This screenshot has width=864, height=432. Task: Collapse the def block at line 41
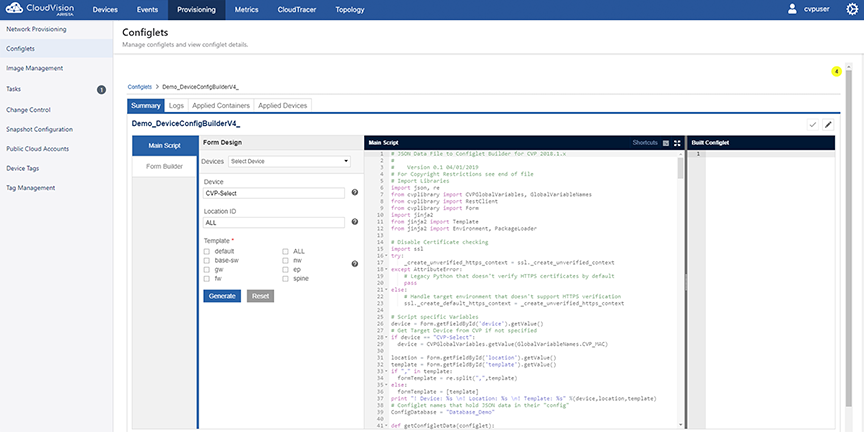[x=386, y=425]
